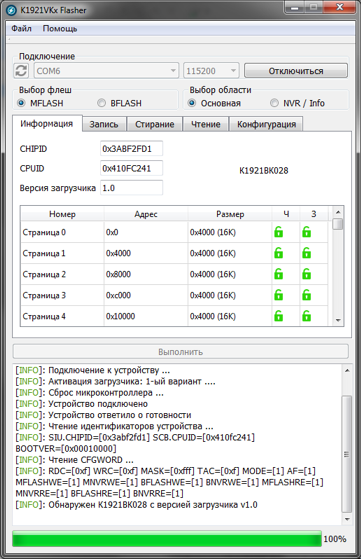The width and height of the screenshot is (361, 559).
Task: Click write-lock icon for Страница 2
Action: tap(306, 274)
